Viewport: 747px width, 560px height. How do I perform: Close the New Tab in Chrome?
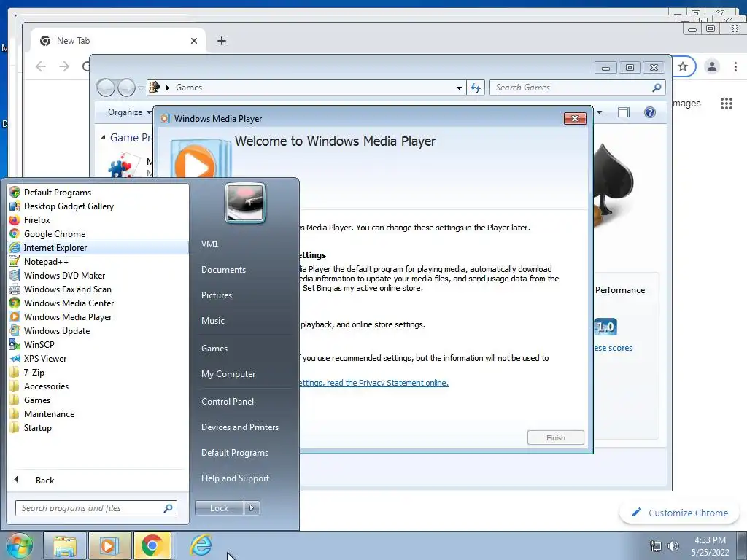coord(194,41)
